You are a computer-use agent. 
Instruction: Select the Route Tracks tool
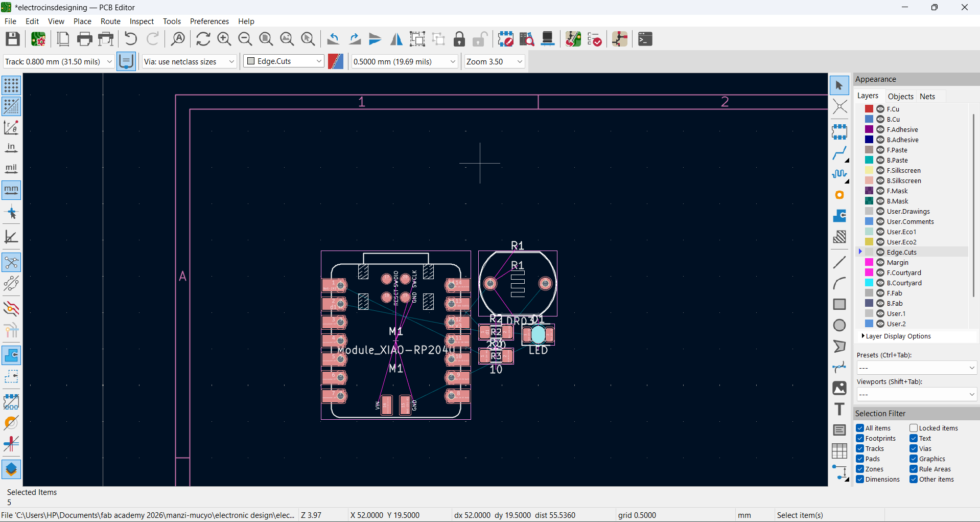[x=839, y=153]
